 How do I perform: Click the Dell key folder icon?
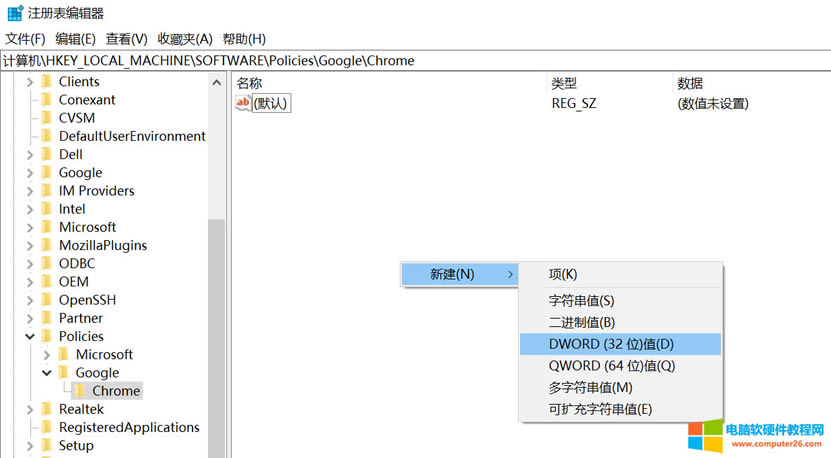click(46, 155)
